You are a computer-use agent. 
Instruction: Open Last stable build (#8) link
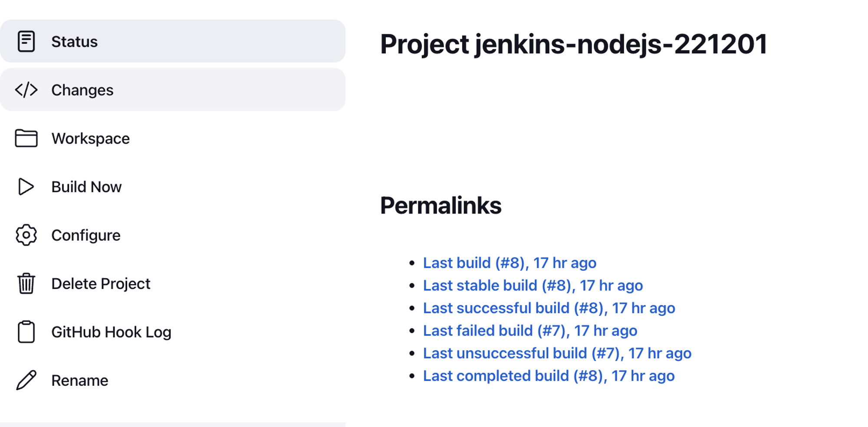click(533, 285)
